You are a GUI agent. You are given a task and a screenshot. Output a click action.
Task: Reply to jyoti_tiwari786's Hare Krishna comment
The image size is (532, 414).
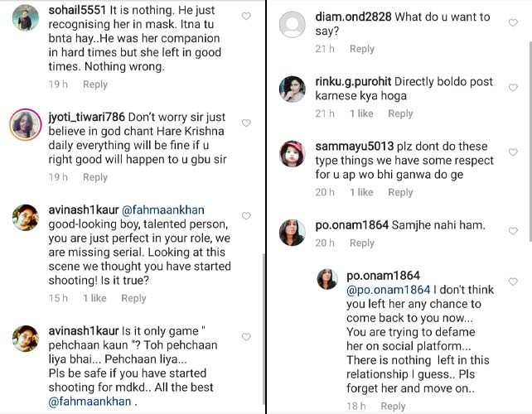click(x=95, y=177)
